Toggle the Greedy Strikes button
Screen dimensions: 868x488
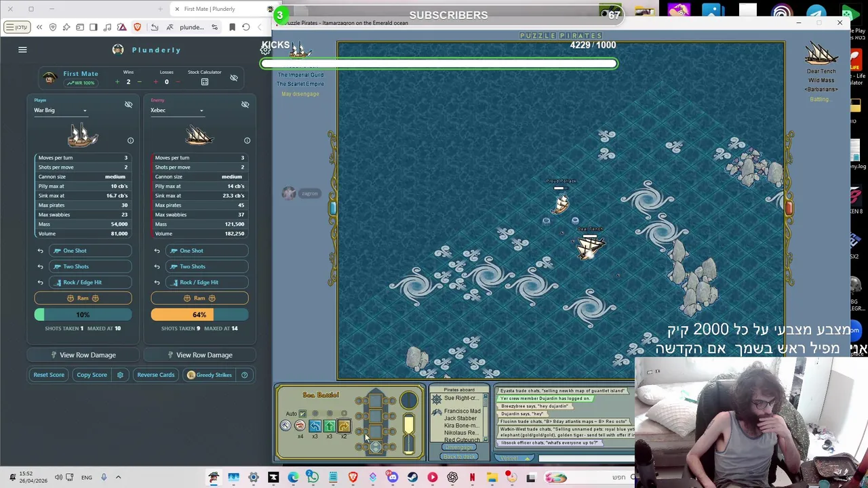210,375
